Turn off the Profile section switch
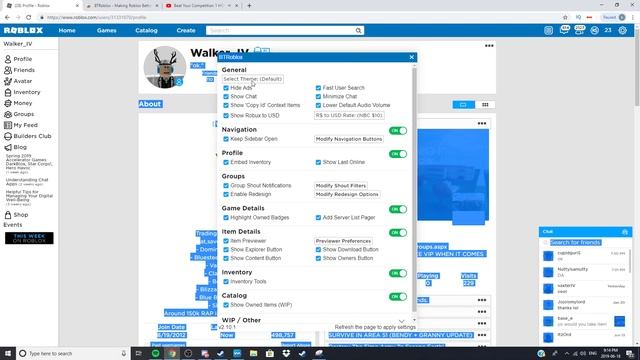Image resolution: width=640 pixels, height=360 pixels. tap(398, 154)
